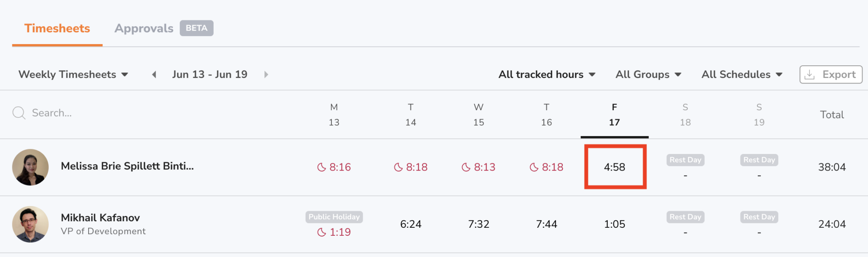This screenshot has width=868, height=257.
Task: Switch to the Approvals tab
Action: (x=144, y=28)
